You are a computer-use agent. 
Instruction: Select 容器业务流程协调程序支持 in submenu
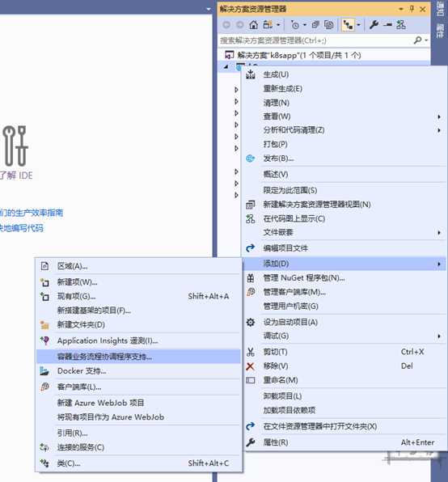[138, 357]
